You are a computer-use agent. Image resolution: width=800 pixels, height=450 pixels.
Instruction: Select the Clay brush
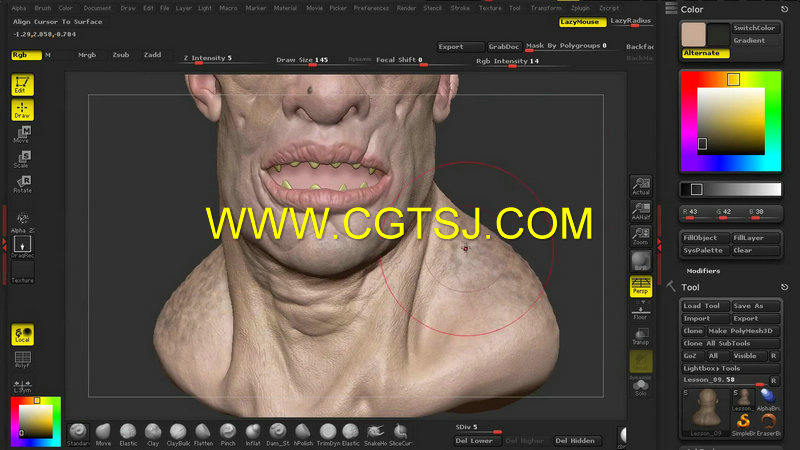click(153, 435)
